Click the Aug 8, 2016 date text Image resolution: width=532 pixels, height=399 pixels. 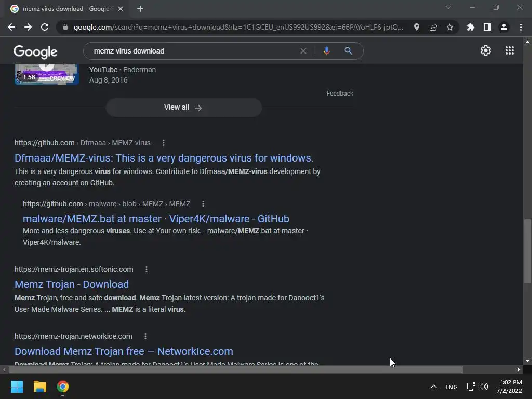click(108, 80)
